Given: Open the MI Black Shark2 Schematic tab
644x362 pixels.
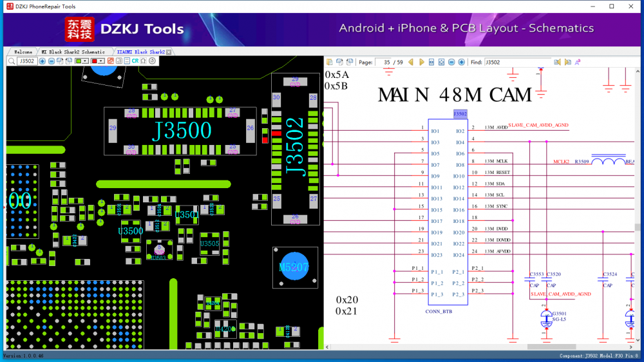Looking at the screenshot, I should click(x=72, y=52).
